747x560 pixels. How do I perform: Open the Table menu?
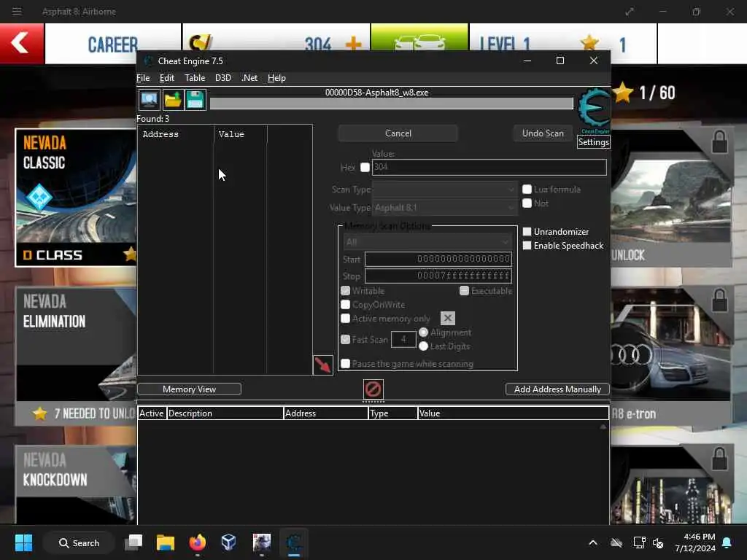click(x=195, y=78)
